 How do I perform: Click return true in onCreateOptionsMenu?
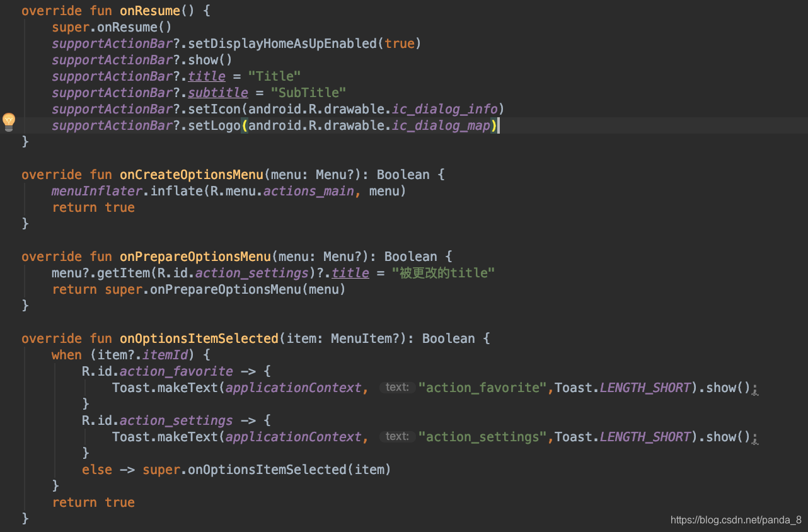pos(93,207)
